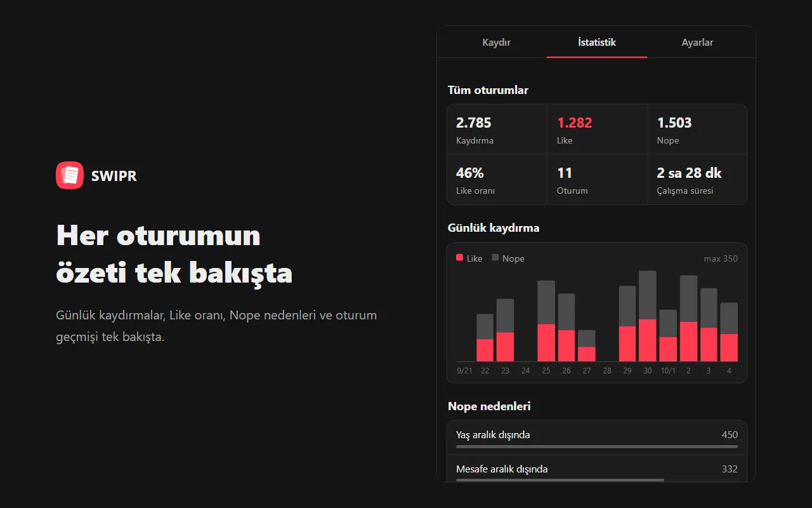The image size is (812, 508).
Task: Click the SWIPR app logo icon
Action: [70, 175]
